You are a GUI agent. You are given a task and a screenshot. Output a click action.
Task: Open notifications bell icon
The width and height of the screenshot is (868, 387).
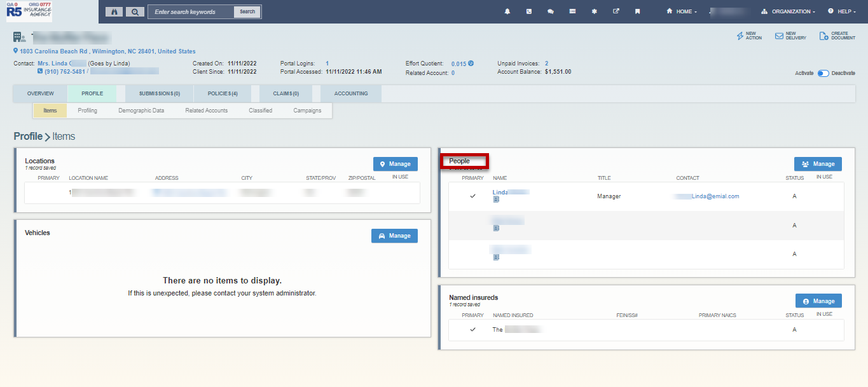pyautogui.click(x=507, y=11)
